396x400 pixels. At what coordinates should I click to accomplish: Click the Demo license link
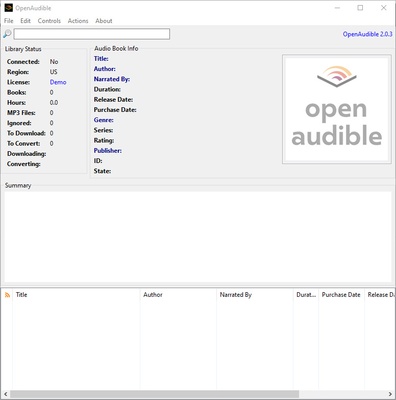click(58, 82)
